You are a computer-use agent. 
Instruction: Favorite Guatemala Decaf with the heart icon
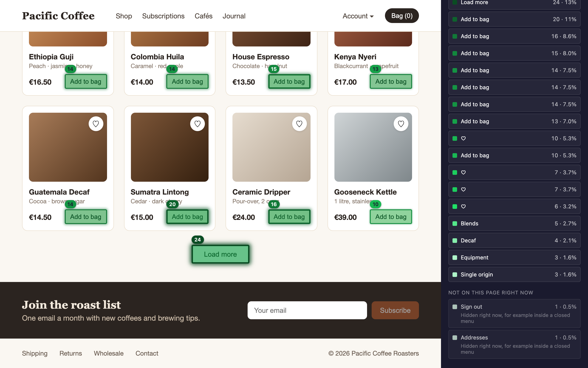click(x=96, y=124)
